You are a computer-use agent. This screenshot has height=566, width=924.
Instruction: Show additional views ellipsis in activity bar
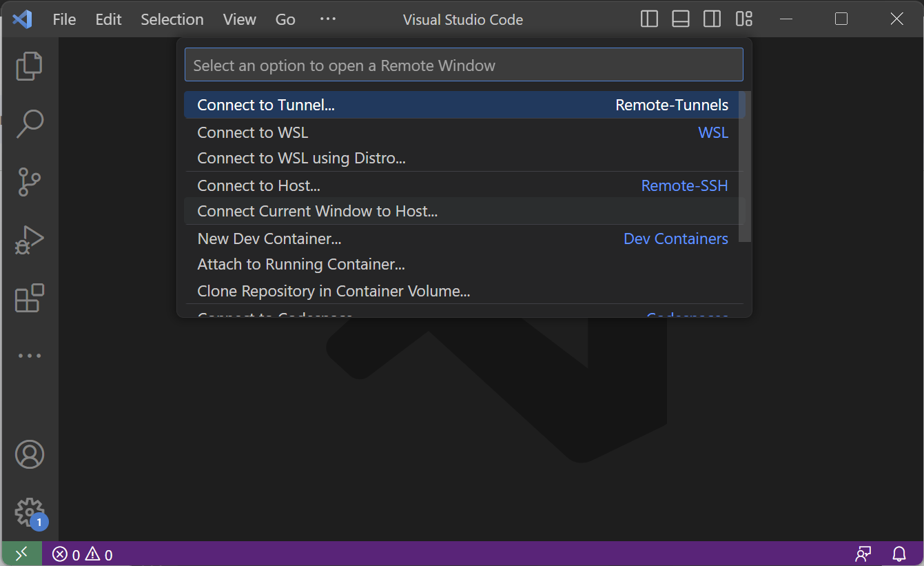tap(29, 356)
